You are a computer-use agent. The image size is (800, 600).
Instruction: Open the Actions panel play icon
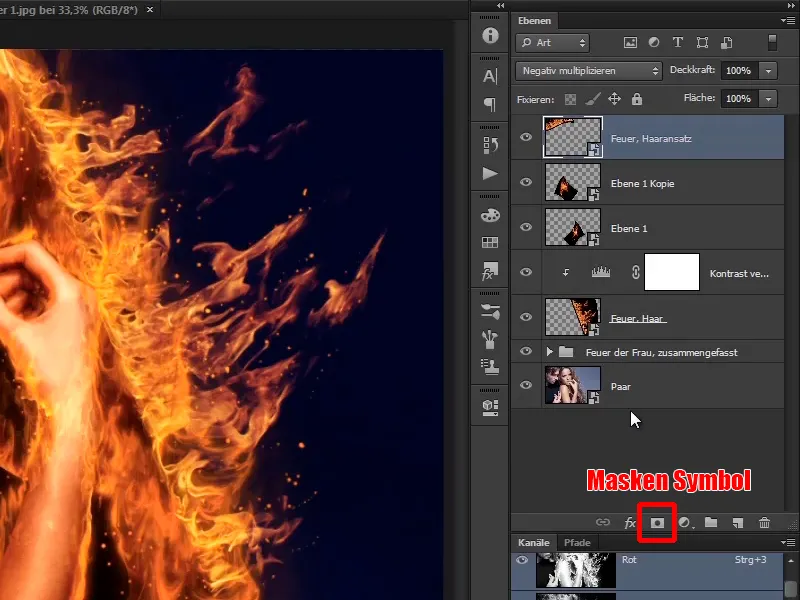pyautogui.click(x=490, y=173)
